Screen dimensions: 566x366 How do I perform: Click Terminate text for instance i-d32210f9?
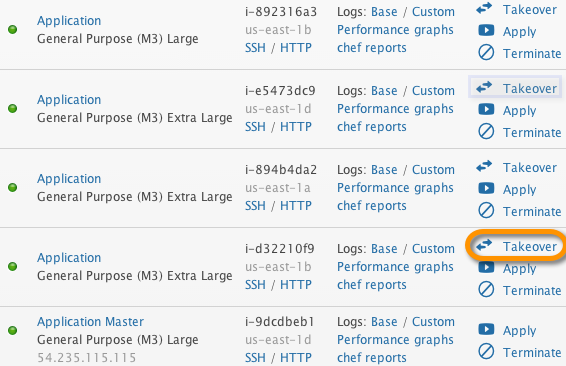pyautogui.click(x=532, y=291)
